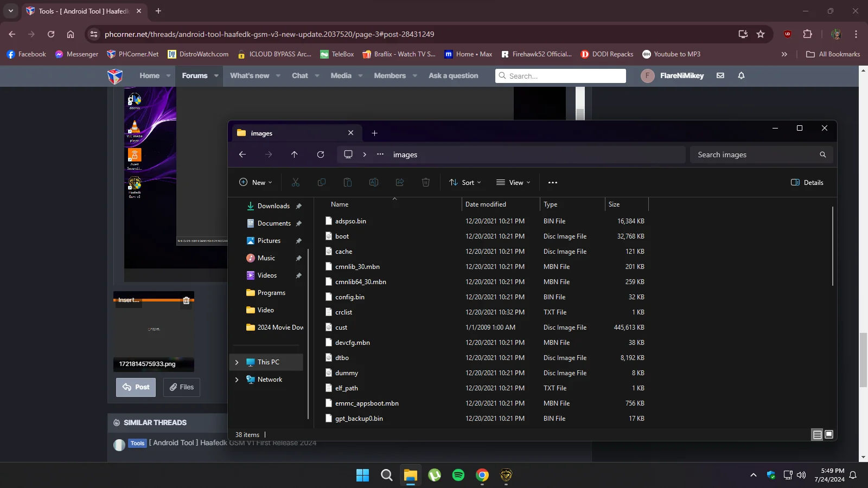The width and height of the screenshot is (868, 488).
Task: Expand the Home menu dropdown arrow
Action: click(169, 76)
